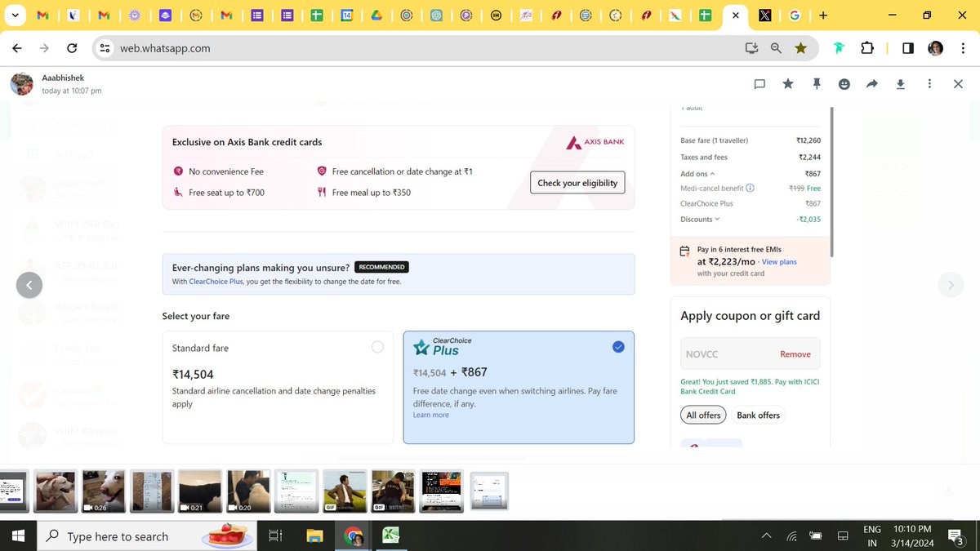Screen dimensions: 980x551
Task: Switch to the X (Twitter) tab
Action: (x=764, y=15)
